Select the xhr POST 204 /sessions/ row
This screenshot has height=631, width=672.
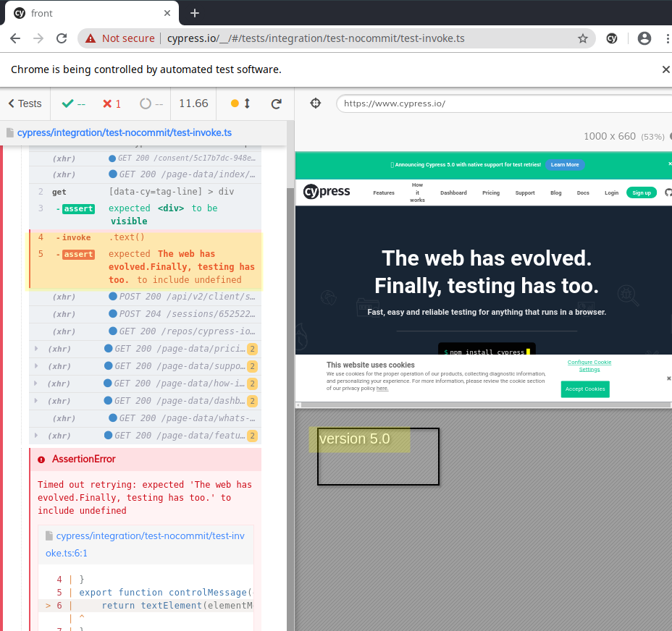[145, 315]
